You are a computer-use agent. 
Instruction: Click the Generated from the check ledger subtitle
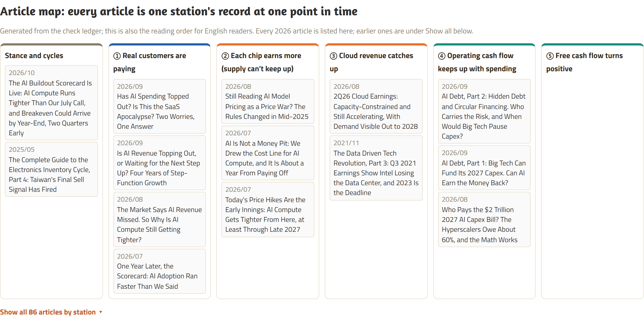tap(237, 31)
